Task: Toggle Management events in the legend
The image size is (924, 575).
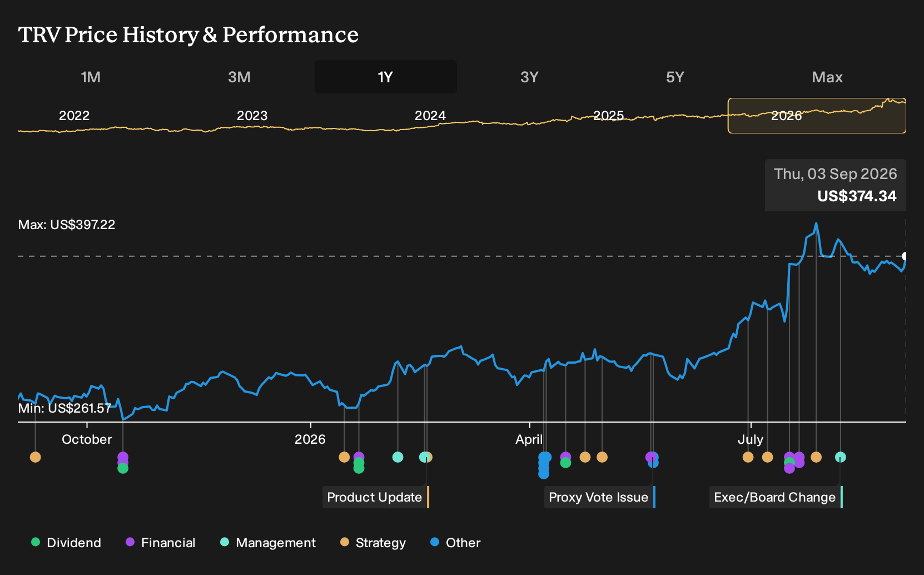Action: pos(268,543)
